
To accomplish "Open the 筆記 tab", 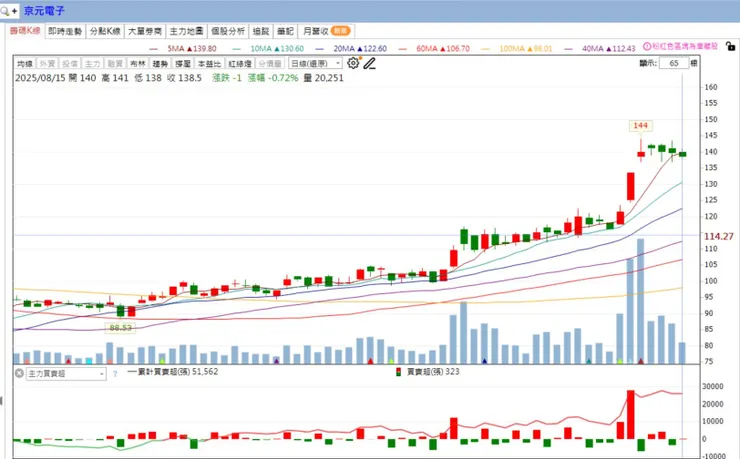I will pos(285,31).
